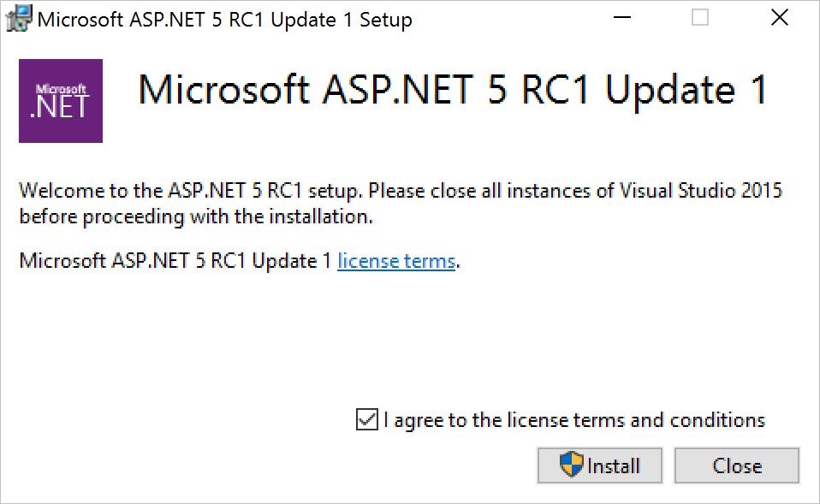Click the 'I agree to the license terms' label
The image size is (820, 504).
click(573, 420)
